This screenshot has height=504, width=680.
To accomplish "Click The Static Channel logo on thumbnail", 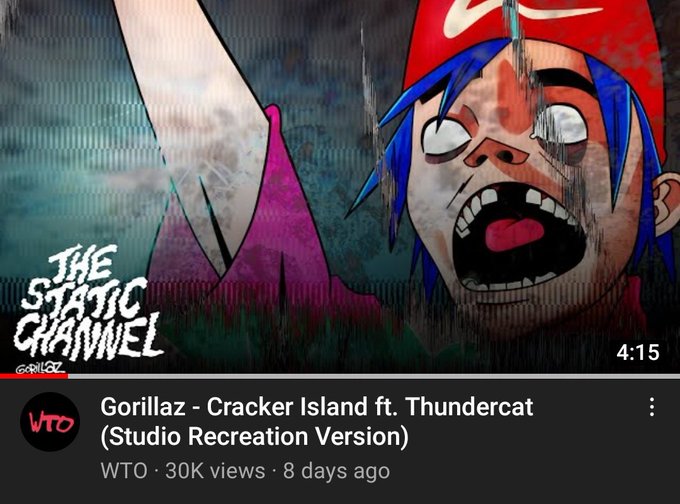I will 87,303.
